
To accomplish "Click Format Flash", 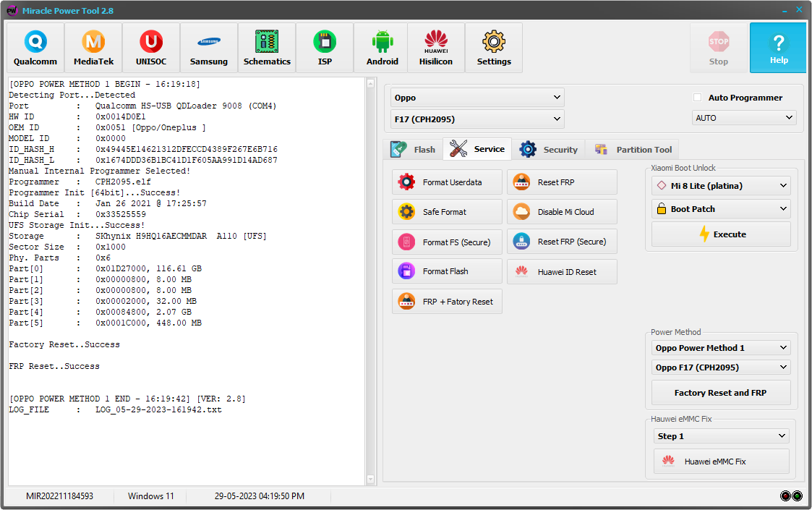I will [447, 271].
